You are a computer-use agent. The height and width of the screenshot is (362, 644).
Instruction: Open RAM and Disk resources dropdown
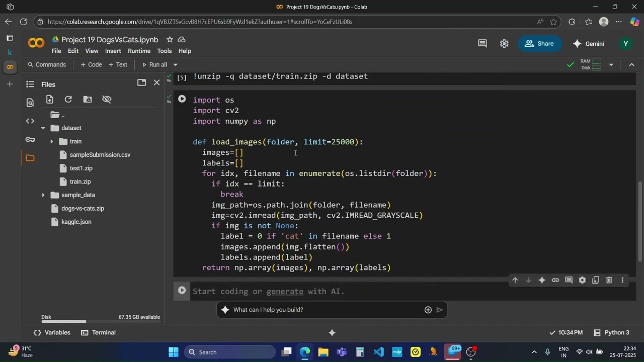(x=611, y=65)
